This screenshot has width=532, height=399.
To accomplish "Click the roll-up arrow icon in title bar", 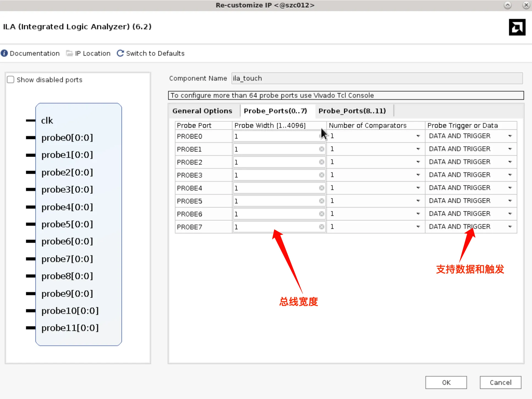I will pyautogui.click(x=508, y=5).
